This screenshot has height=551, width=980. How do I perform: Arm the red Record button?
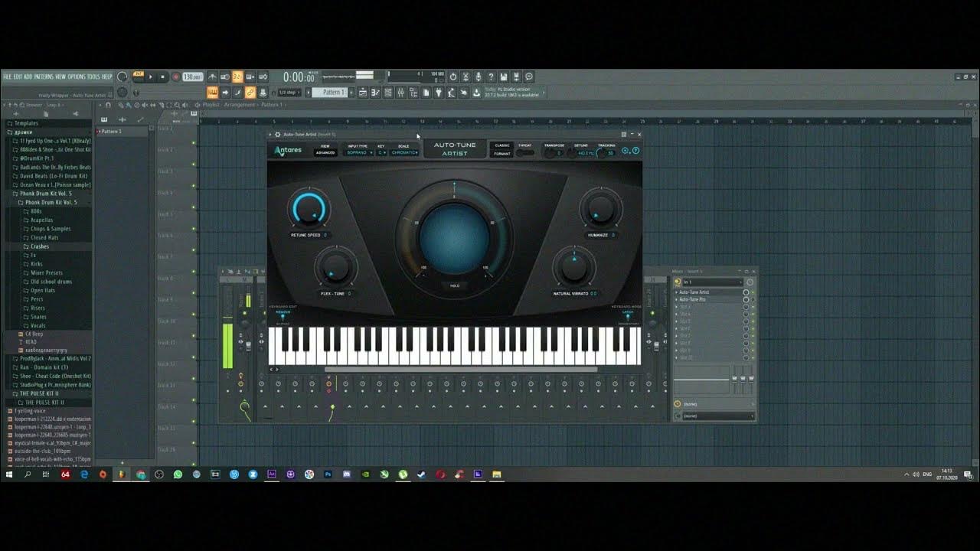pos(175,77)
